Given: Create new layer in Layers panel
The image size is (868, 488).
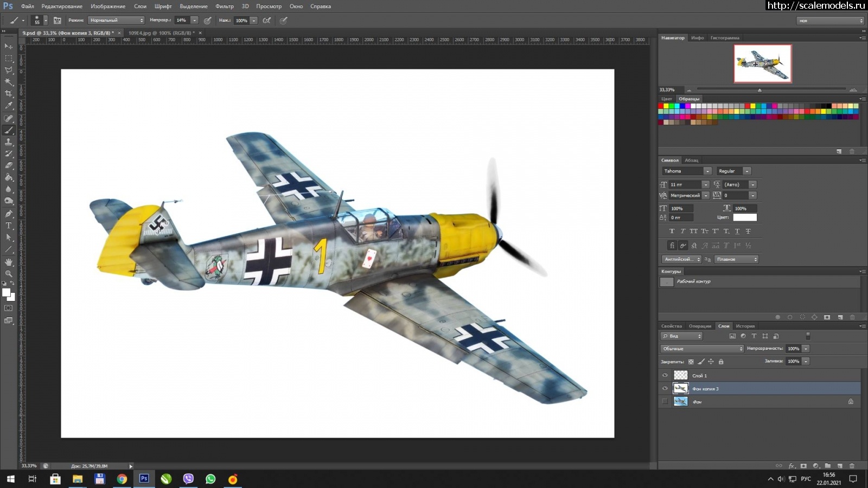Looking at the screenshot, I should [x=840, y=466].
